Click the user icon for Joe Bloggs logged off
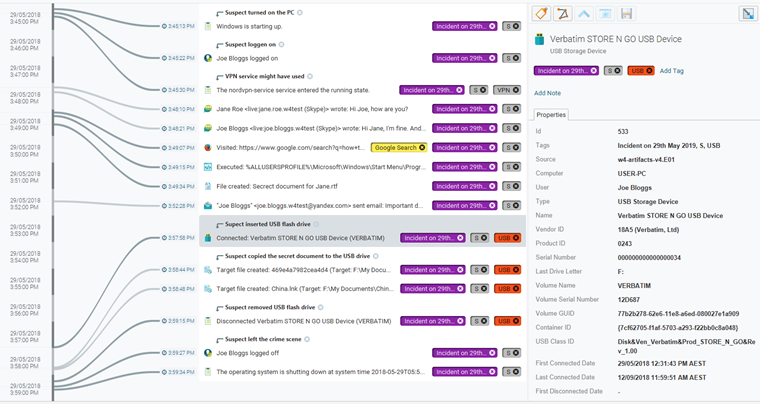Screen dimensions: 760x404 tap(208, 353)
